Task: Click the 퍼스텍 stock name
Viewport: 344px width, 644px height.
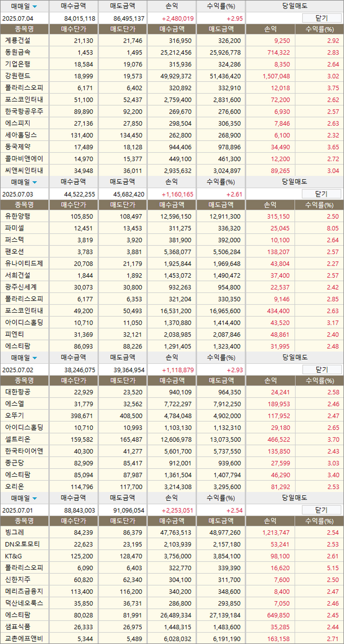Action: (14, 240)
